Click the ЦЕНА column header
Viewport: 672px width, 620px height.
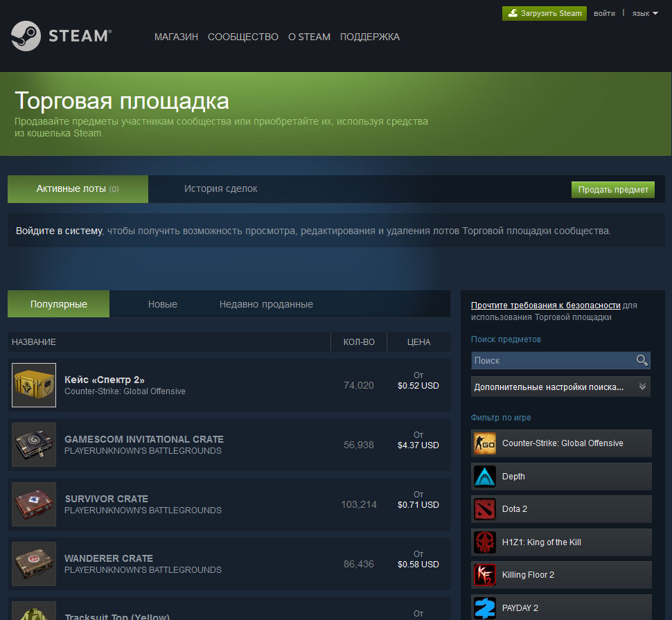click(418, 342)
